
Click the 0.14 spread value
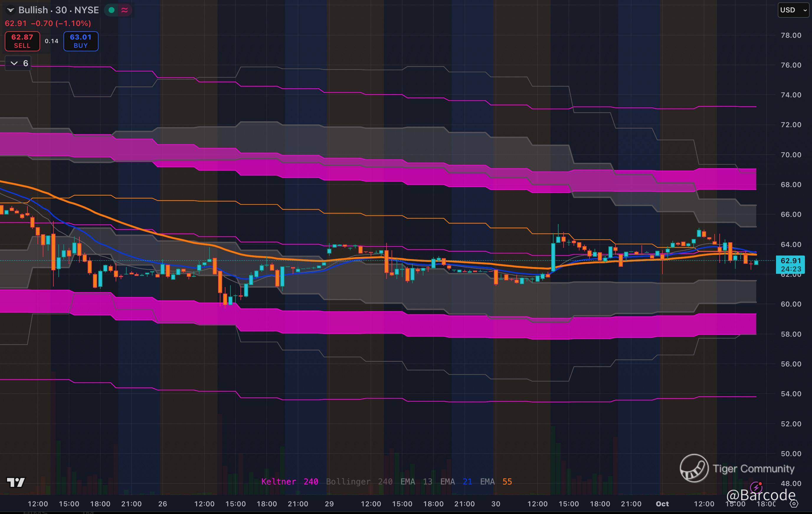pyautogui.click(x=52, y=41)
